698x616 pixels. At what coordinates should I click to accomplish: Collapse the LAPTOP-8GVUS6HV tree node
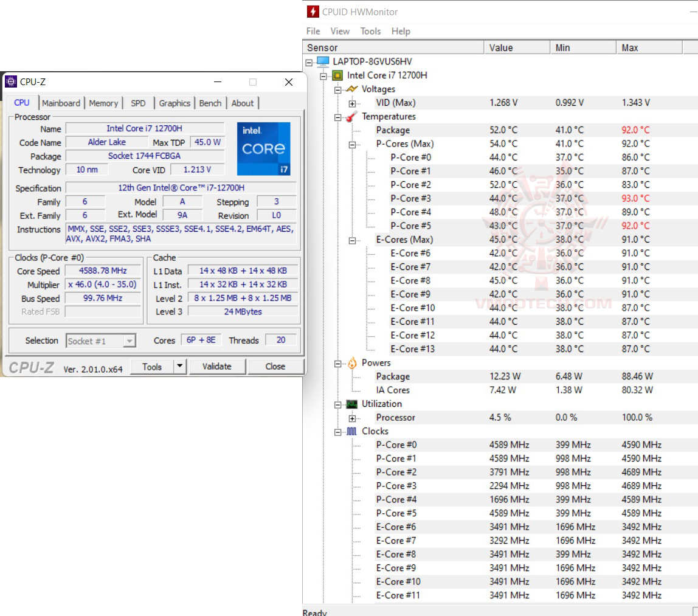(x=309, y=62)
